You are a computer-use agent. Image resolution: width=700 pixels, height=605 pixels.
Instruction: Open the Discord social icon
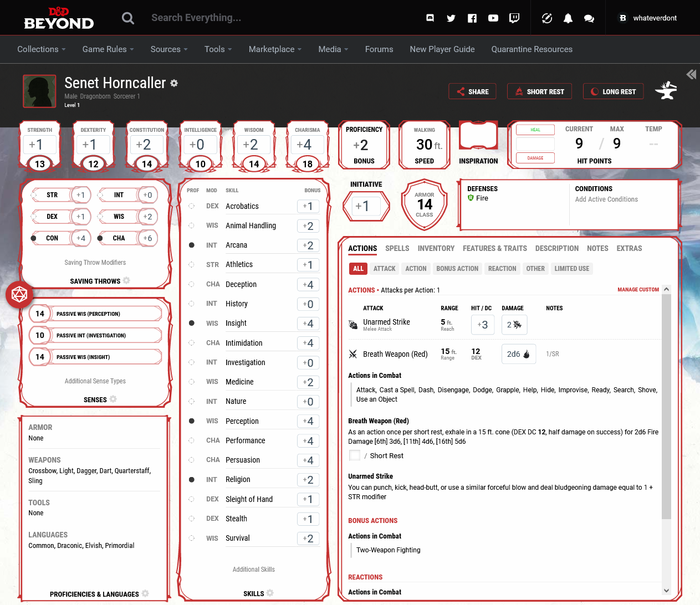coord(430,18)
